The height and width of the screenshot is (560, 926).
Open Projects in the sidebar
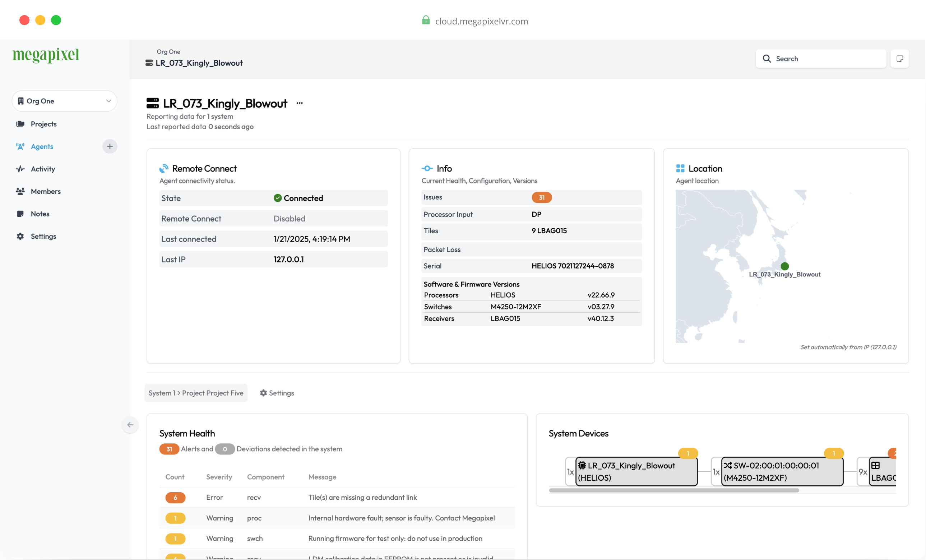tap(43, 124)
